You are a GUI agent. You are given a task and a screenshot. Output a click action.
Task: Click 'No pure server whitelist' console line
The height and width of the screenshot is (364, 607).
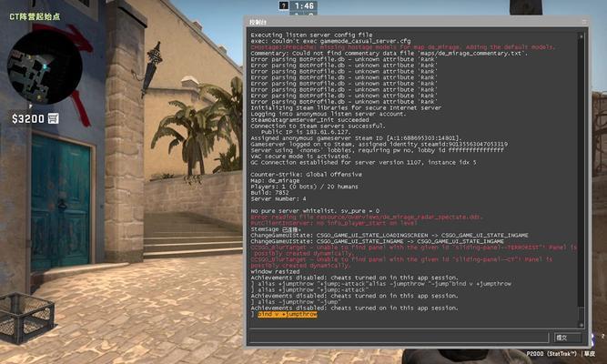click(x=315, y=211)
